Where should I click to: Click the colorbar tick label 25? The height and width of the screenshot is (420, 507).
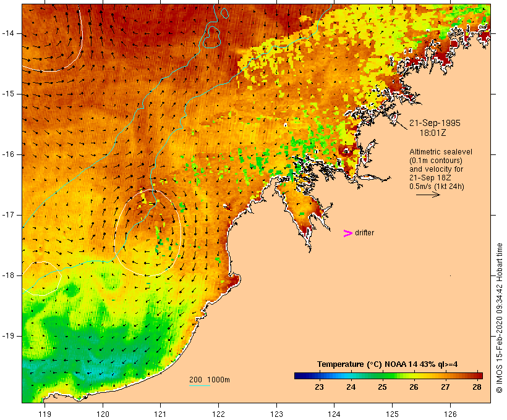tap(383, 387)
